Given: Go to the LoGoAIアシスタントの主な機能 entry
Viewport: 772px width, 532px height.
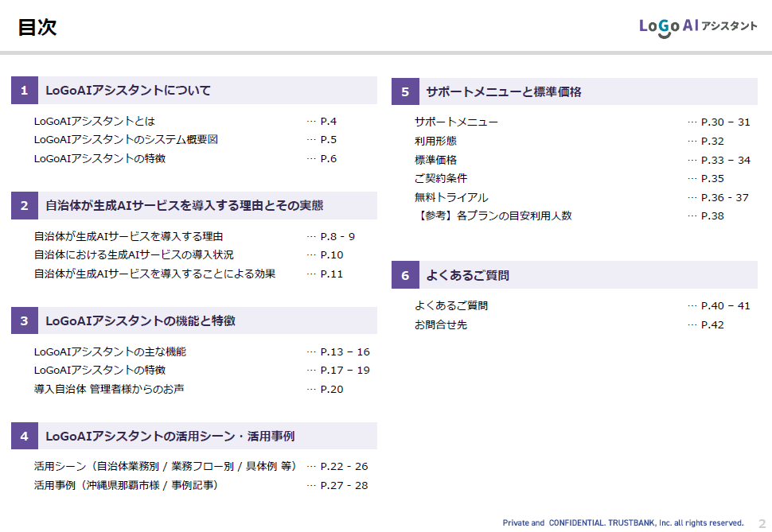Looking at the screenshot, I should (x=111, y=351).
